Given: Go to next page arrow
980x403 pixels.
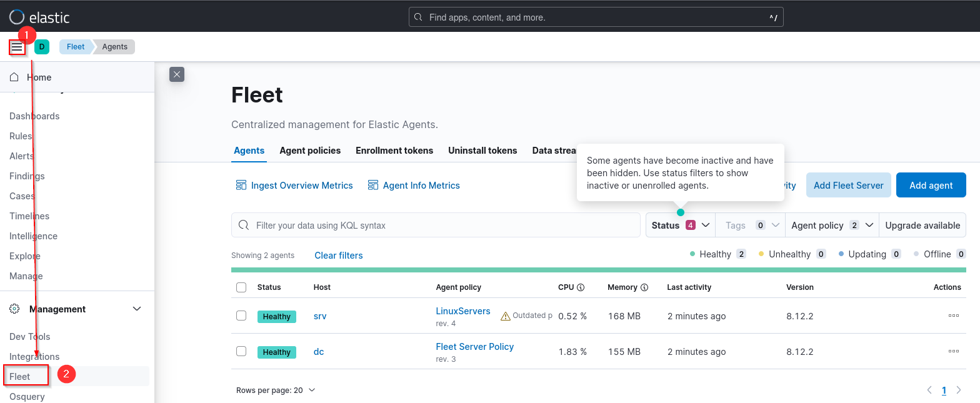Looking at the screenshot, I should coord(959,391).
